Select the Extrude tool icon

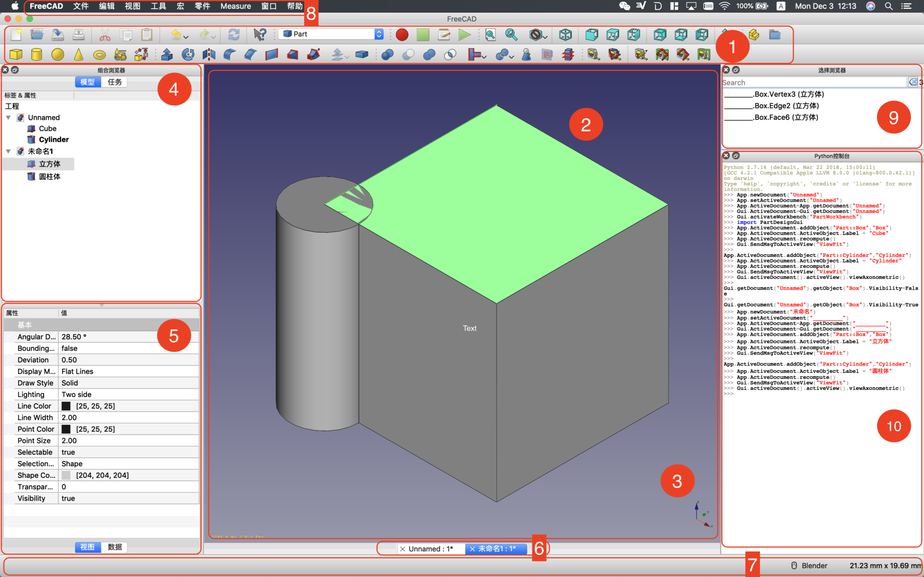[x=167, y=55]
